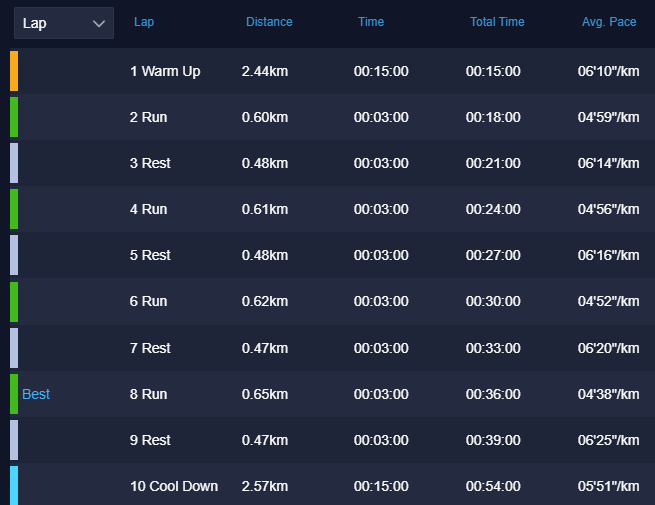
Task: Select the 6 Run lap name
Action: 148,301
